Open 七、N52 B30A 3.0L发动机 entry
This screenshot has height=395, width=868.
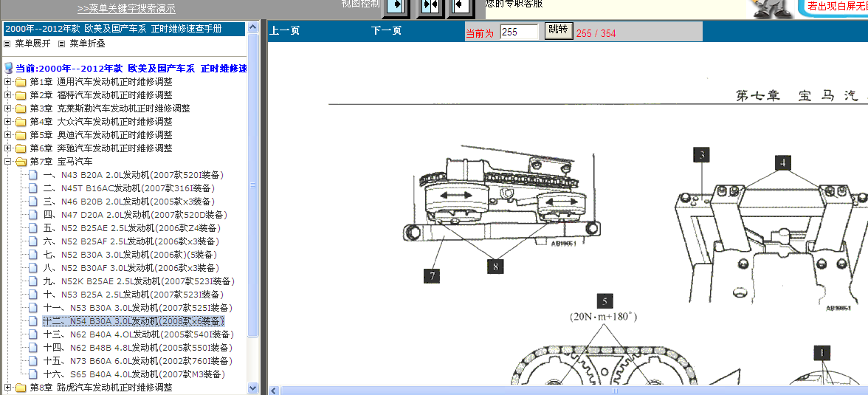130,255
